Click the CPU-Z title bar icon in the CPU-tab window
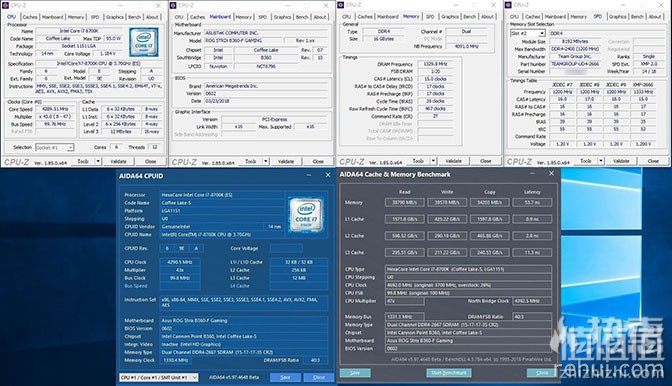Screen dimensions: 672x386 (6, 5)
